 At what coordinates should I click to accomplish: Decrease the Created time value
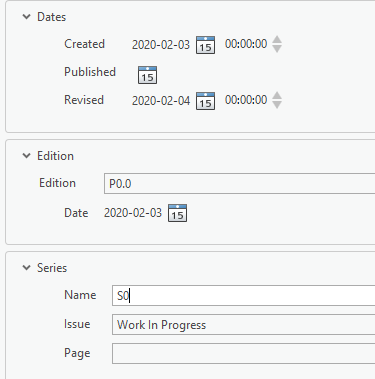point(277,49)
